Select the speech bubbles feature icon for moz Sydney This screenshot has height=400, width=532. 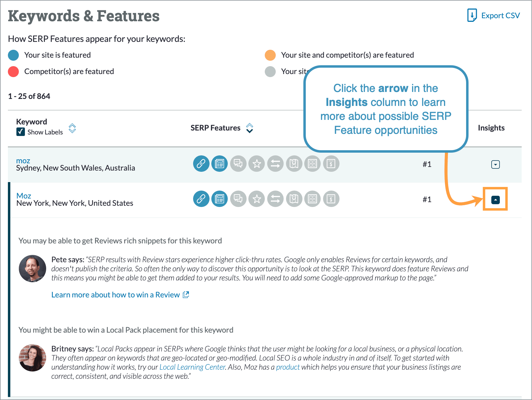(x=238, y=164)
